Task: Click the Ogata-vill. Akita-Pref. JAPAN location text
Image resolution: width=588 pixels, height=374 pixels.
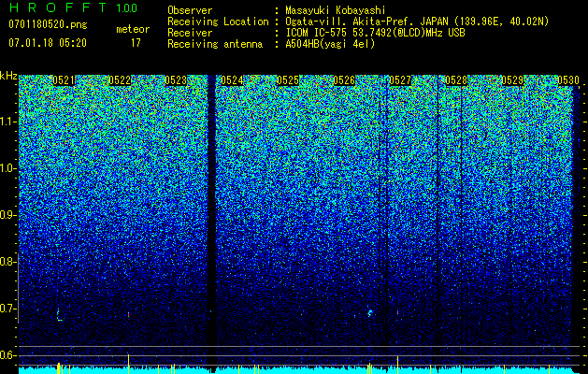Action: point(417,22)
